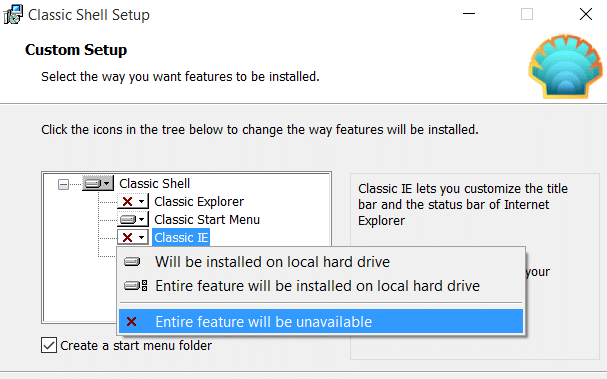
Task: Click the Classic Shell Setup installer title icon
Action: click(13, 14)
